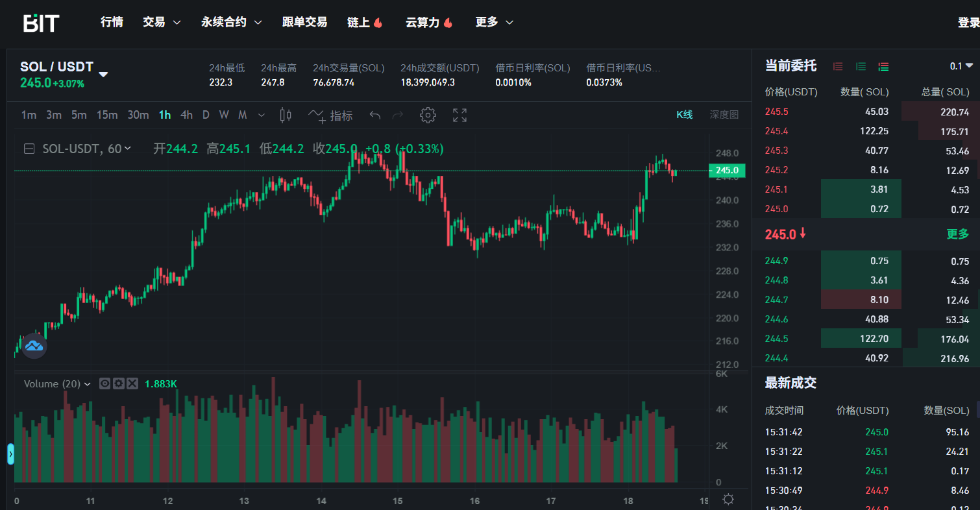Open Volume indicator settings gear
Image resolution: width=980 pixels, height=510 pixels.
(x=118, y=383)
